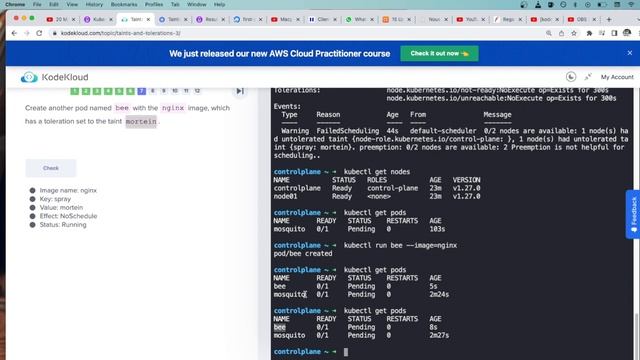Image resolution: width=640 pixels, height=360 pixels.
Task: Close the Kube browser tab
Action: click(x=111, y=19)
